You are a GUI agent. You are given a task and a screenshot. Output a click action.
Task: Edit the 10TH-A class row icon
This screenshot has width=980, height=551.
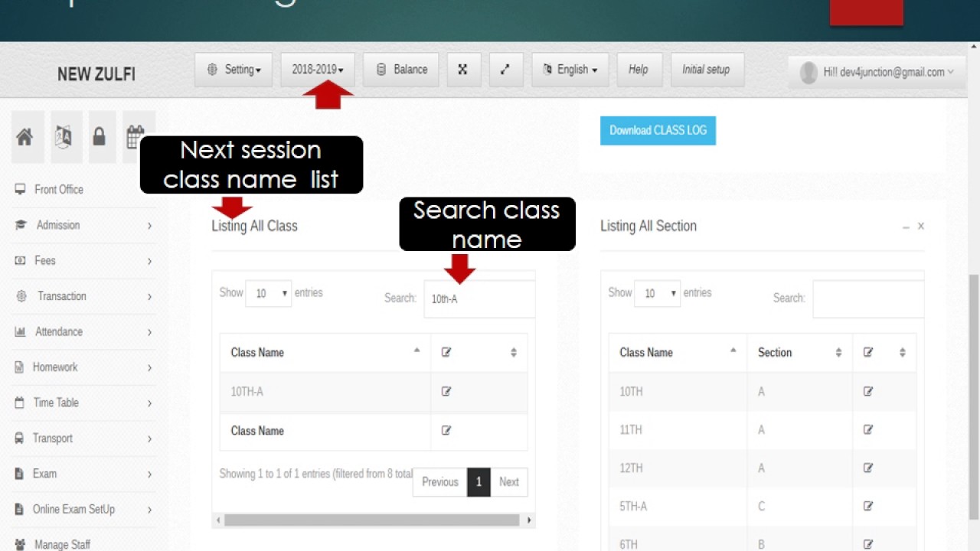point(446,392)
